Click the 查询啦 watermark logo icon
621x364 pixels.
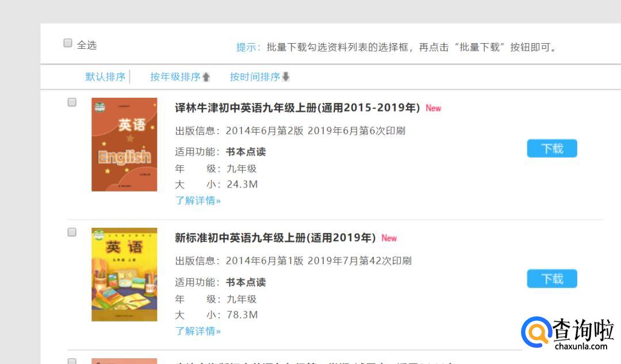[x=536, y=332]
